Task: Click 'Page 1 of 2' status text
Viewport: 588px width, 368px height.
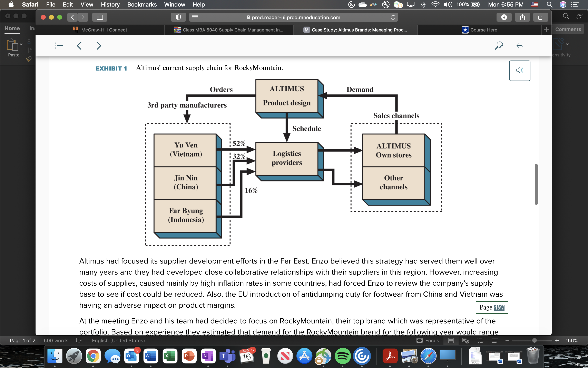Action: (22, 340)
